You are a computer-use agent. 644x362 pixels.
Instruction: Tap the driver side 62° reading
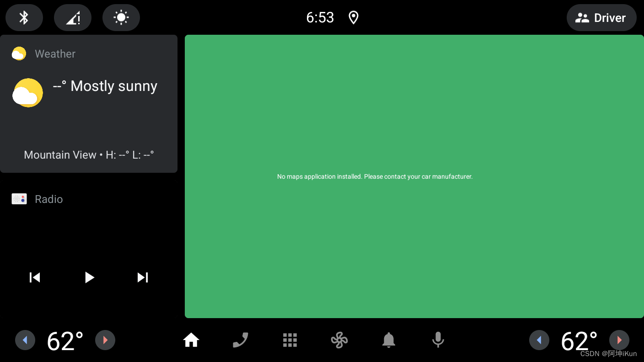click(x=65, y=341)
